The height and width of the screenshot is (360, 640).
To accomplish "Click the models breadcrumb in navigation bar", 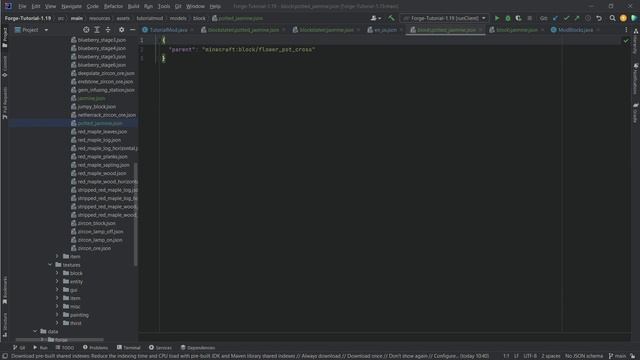I will click(178, 18).
